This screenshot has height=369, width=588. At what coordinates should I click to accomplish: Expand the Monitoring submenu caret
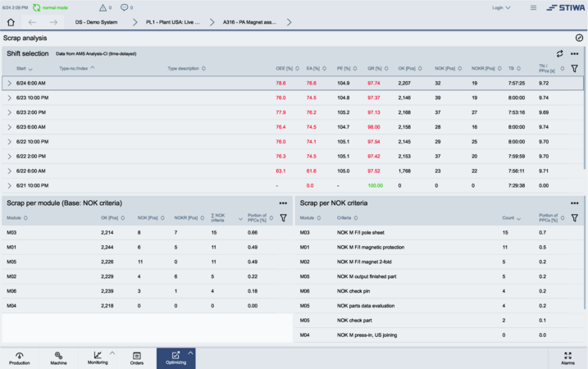pyautogui.click(x=112, y=353)
